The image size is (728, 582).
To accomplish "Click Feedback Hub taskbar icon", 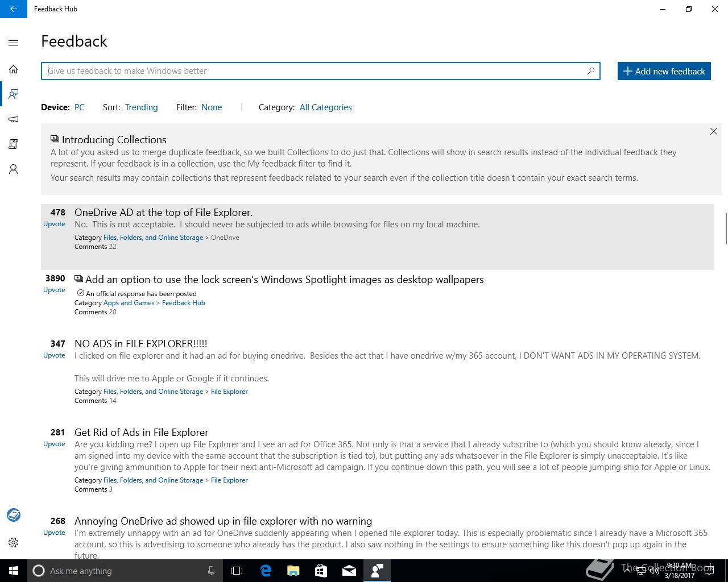I will click(377, 571).
